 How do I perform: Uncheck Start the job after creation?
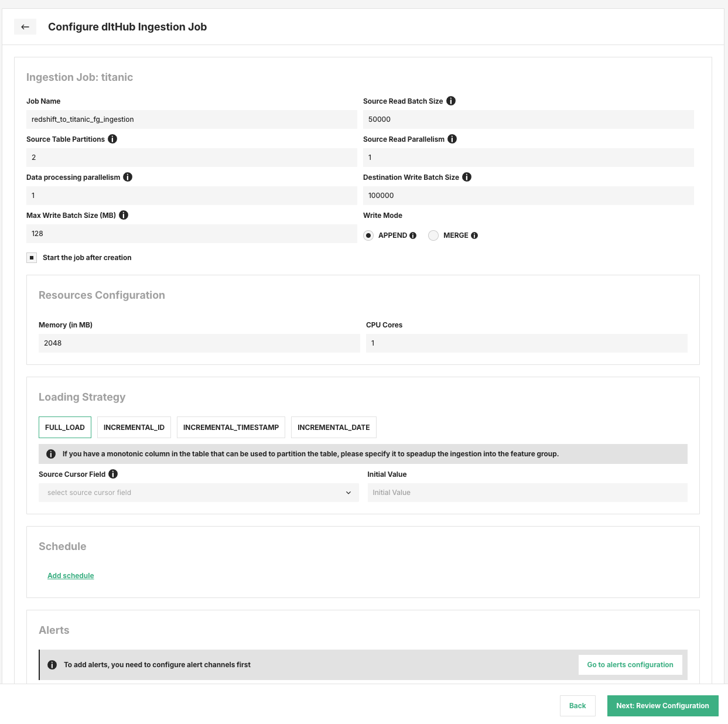coord(32,257)
